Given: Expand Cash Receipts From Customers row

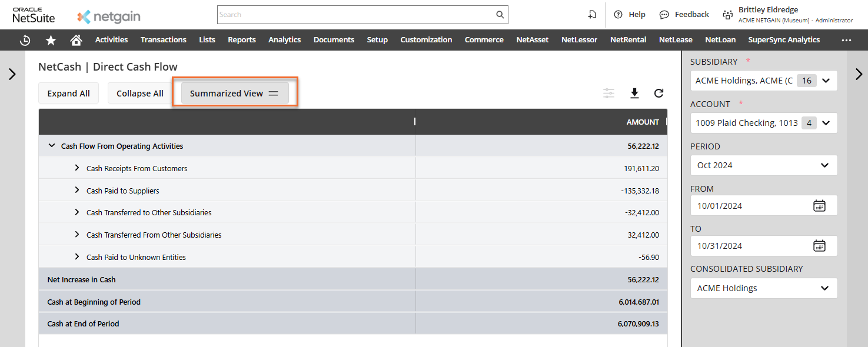Looking at the screenshot, I should pyautogui.click(x=77, y=168).
